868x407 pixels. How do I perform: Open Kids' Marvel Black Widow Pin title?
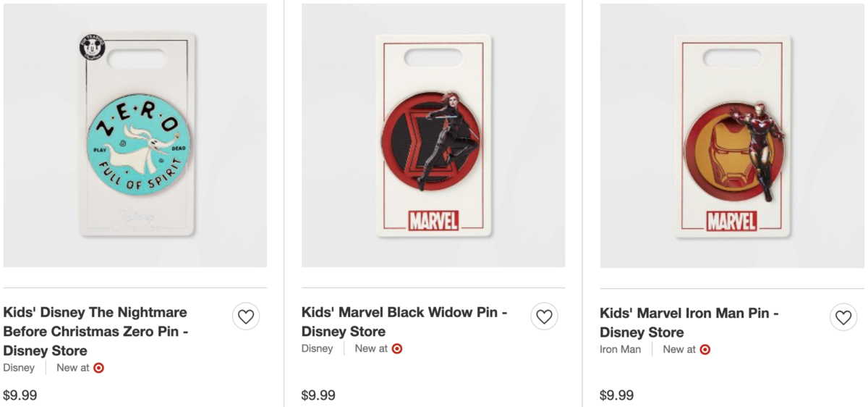point(404,322)
